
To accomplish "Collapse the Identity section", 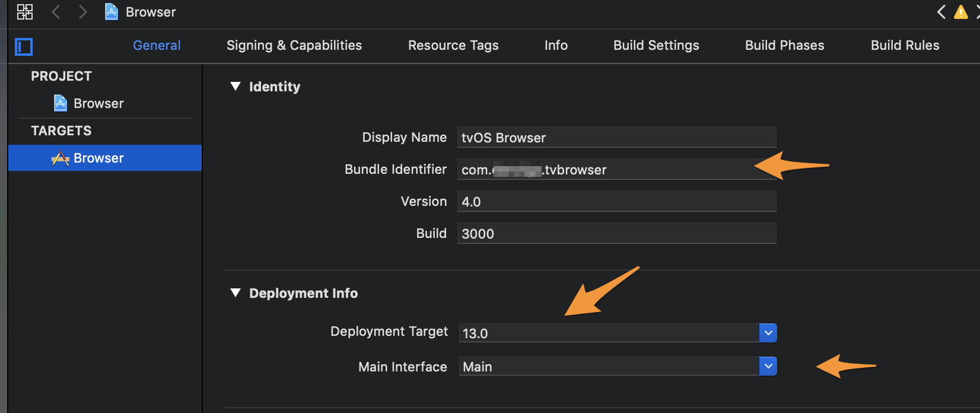I will [x=236, y=87].
